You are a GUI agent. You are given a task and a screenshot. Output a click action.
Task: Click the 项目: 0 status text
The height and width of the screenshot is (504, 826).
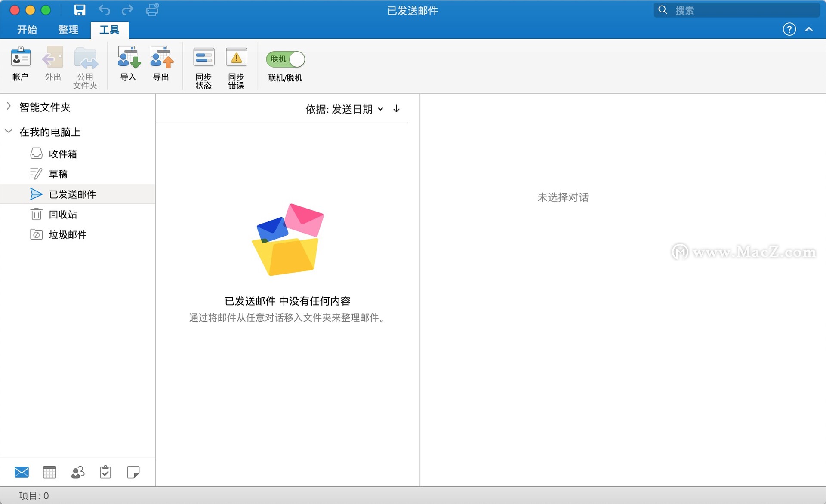[x=34, y=495]
